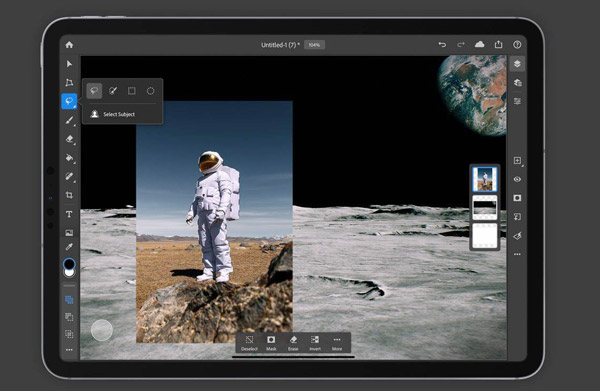
Task: Select the Crop tool
Action: pyautogui.click(x=69, y=195)
